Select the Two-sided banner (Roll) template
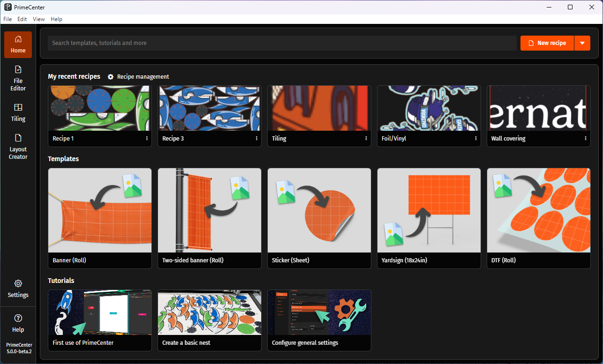 210,218
